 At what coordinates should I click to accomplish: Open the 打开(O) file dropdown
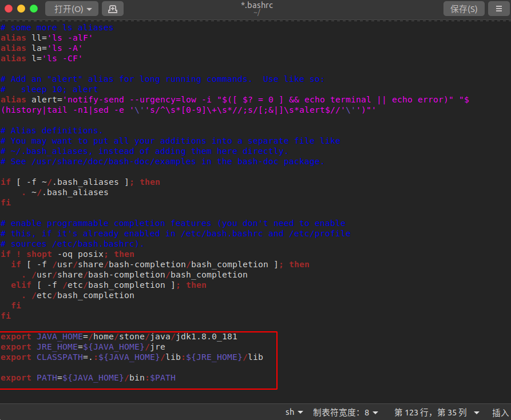(72, 9)
